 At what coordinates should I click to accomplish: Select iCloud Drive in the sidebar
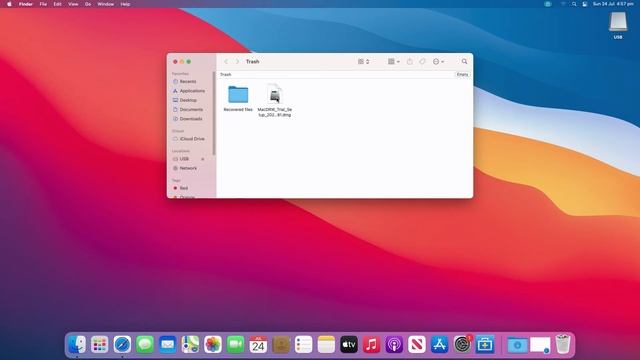point(191,139)
